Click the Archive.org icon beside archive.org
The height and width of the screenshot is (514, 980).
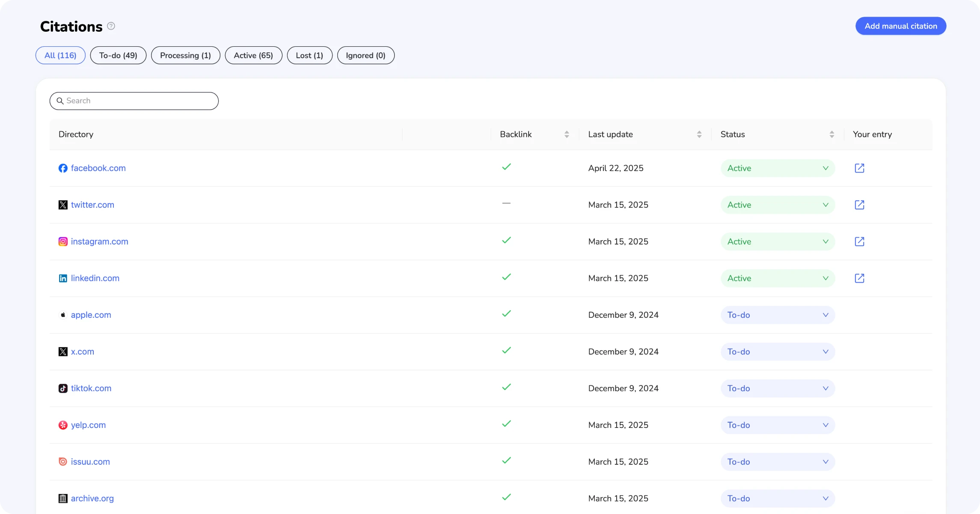[63, 498]
